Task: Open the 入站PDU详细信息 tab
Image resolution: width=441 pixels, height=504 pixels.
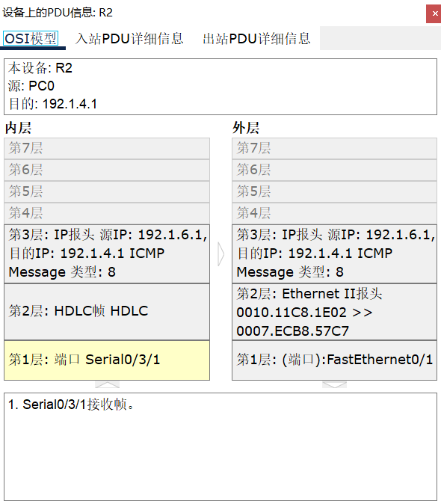Action: [129, 39]
